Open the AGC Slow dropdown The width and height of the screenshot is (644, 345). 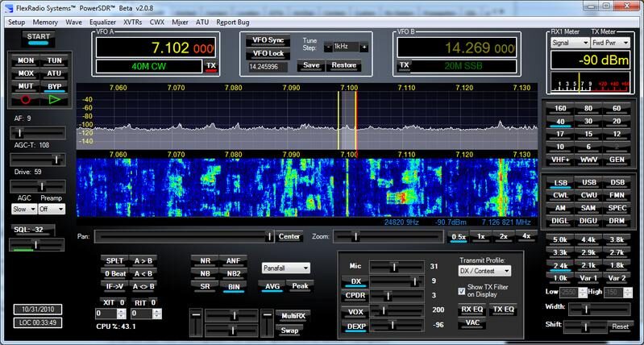[x=24, y=209]
